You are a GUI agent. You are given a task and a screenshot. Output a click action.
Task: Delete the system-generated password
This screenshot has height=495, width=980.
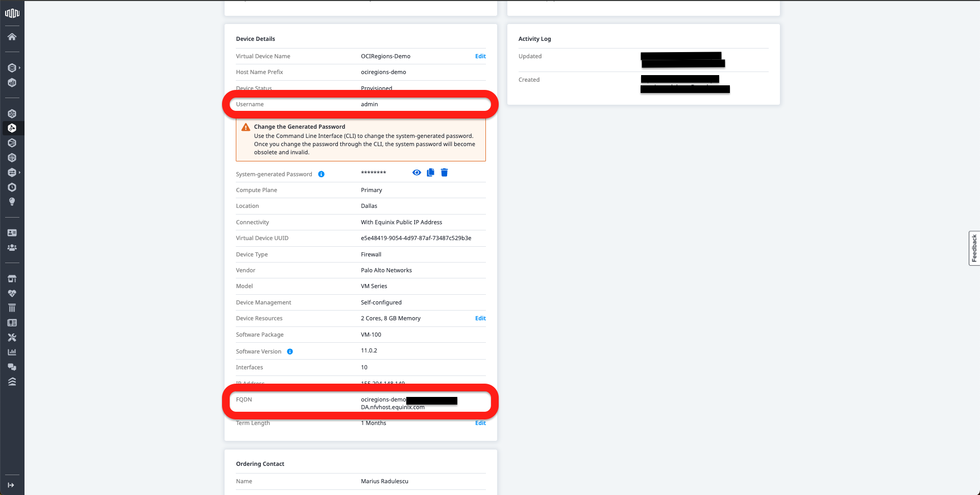click(x=445, y=173)
